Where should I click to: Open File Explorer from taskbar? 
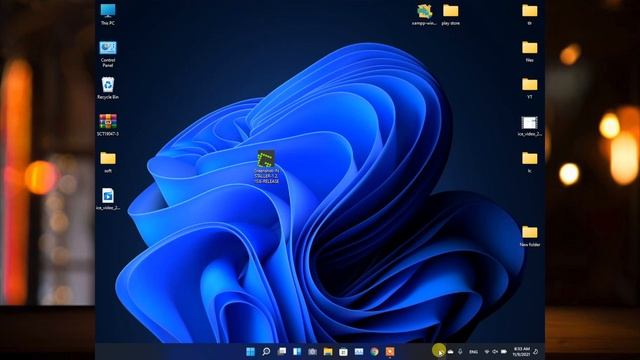pos(328,351)
